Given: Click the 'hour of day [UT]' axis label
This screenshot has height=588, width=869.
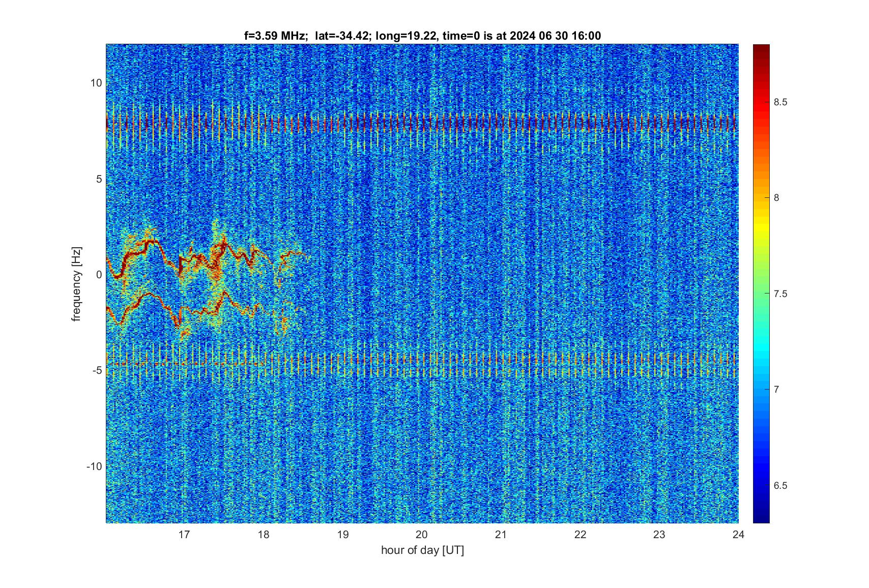Looking at the screenshot, I should tap(422, 550).
